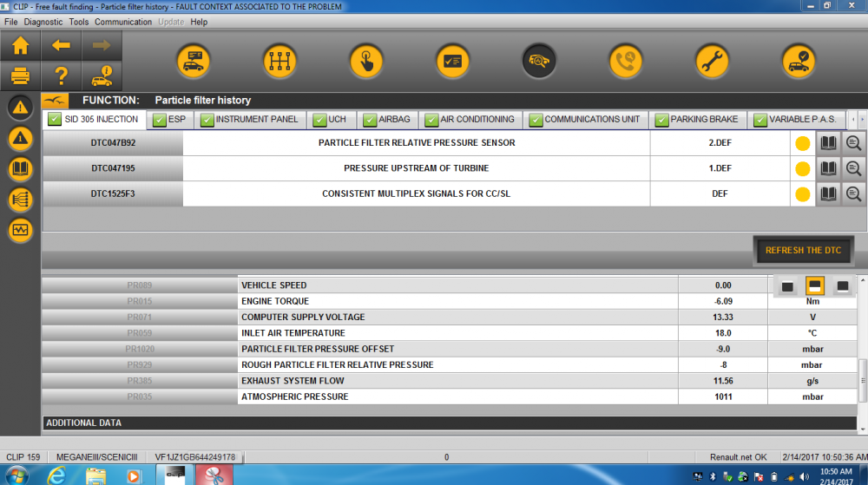Click yellow status dot for DTC1525F3
Viewport: 868px width, 485px height.
tap(802, 194)
